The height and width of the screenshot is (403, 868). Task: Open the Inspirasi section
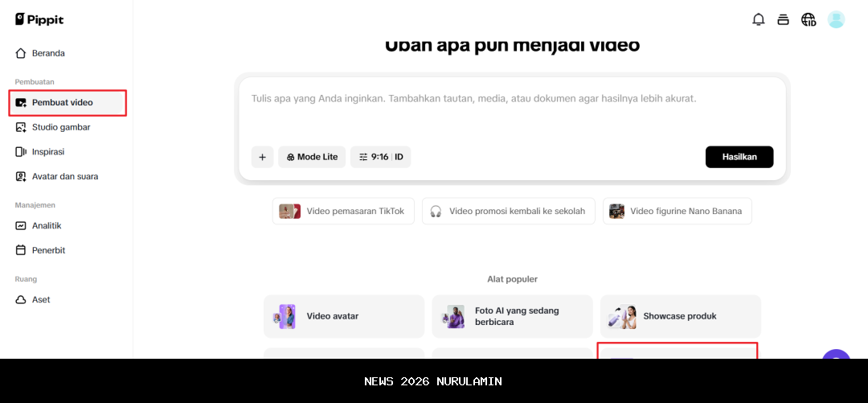pos(47,151)
